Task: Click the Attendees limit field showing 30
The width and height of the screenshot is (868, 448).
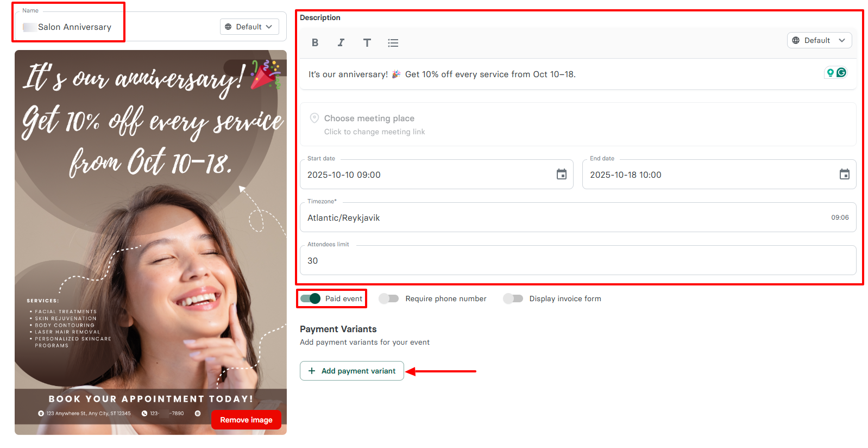Action: click(578, 260)
